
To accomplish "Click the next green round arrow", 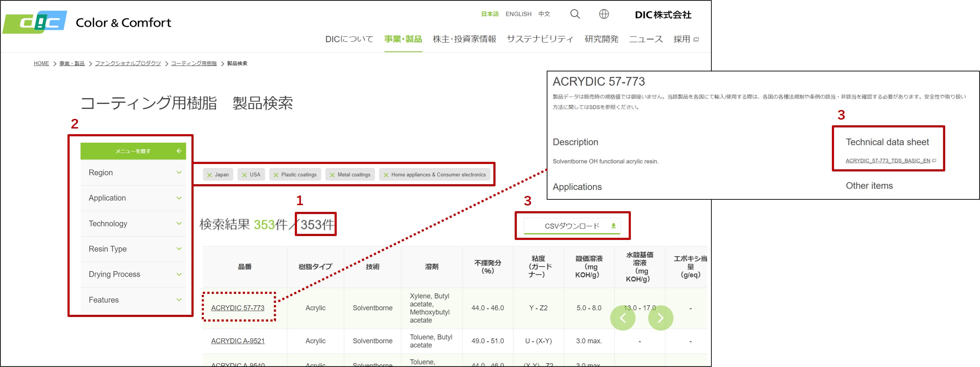I will (x=660, y=318).
